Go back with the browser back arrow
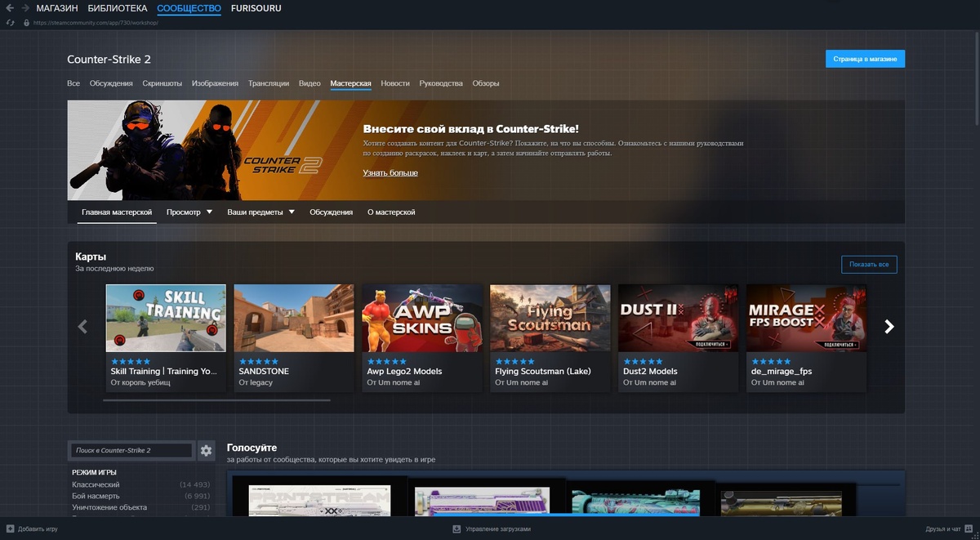Screen dimensions: 980x540 point(9,8)
